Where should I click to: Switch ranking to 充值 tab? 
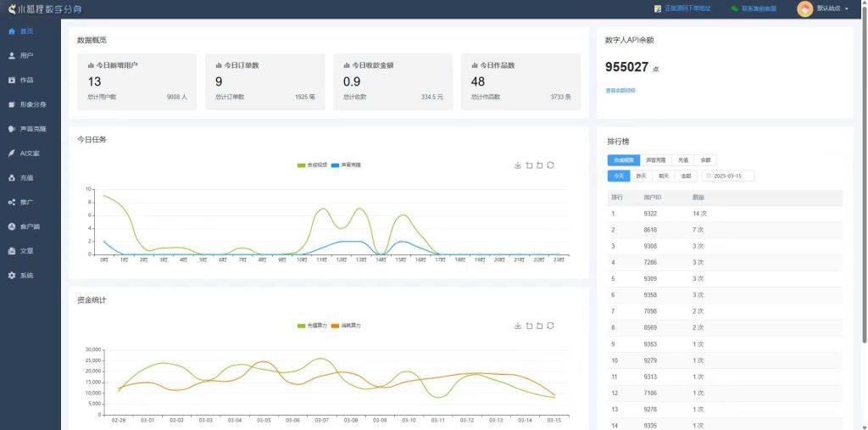tap(683, 160)
